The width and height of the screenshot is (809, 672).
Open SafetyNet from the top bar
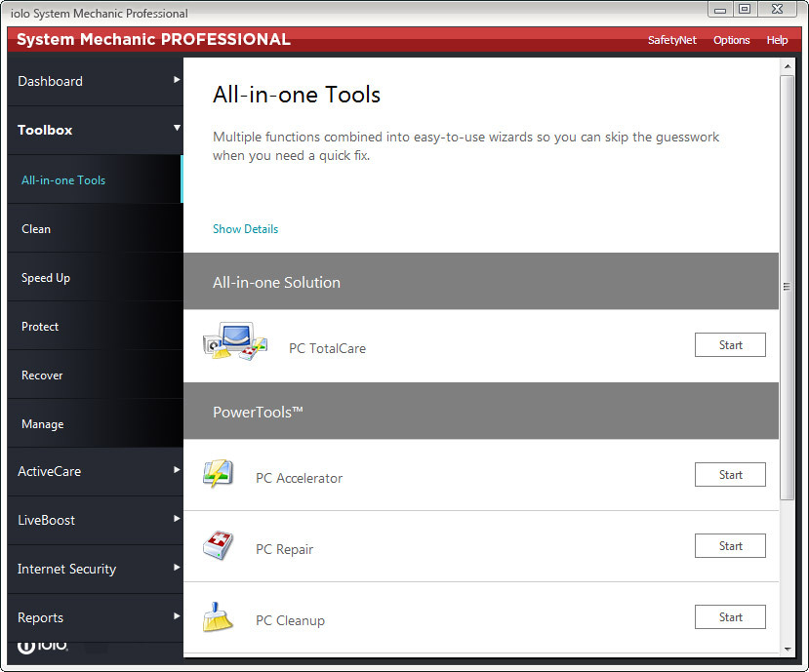(x=671, y=40)
